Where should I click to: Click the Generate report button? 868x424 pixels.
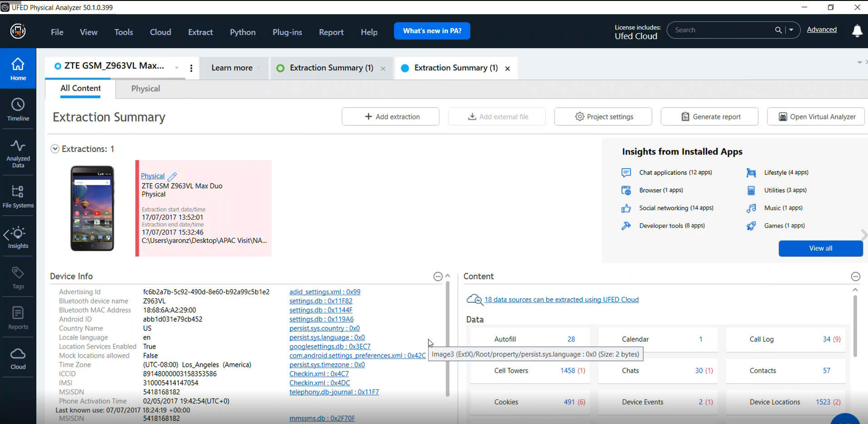710,117
